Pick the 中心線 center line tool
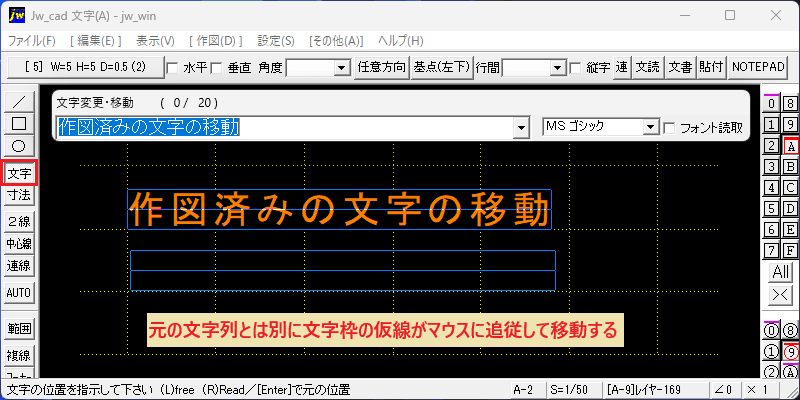The height and width of the screenshot is (400, 800). [19, 244]
